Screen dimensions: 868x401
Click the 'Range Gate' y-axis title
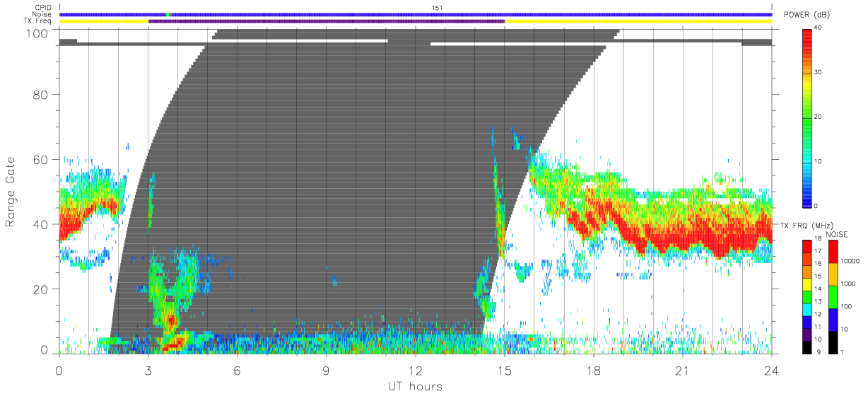[x=11, y=191]
